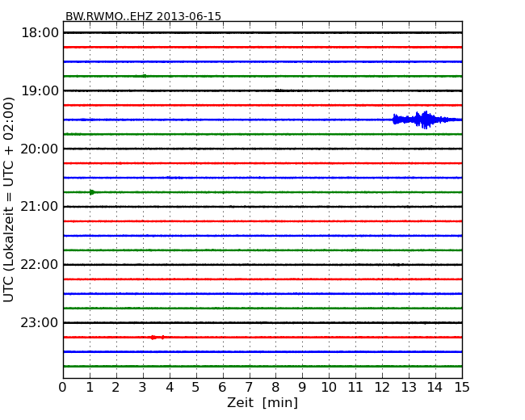The image size is (525, 420).
Task: Select x-axis tick label 15
Action: point(462,388)
